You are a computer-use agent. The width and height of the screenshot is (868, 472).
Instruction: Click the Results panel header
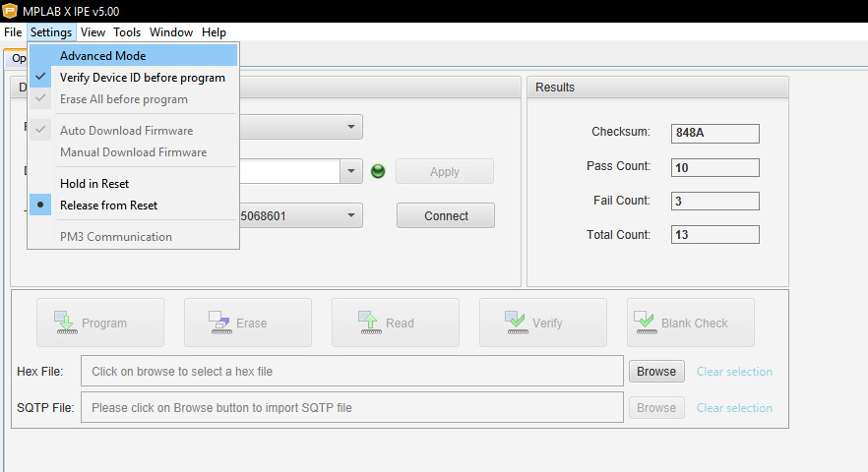point(657,88)
